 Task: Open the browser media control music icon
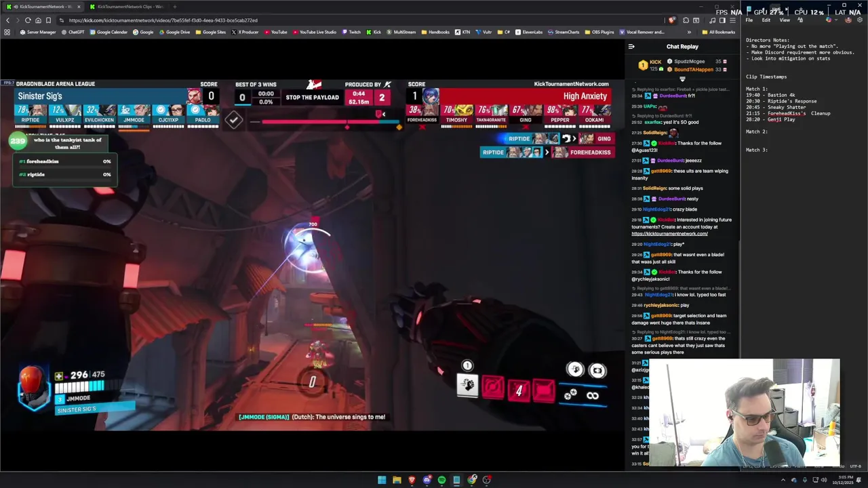tap(712, 20)
